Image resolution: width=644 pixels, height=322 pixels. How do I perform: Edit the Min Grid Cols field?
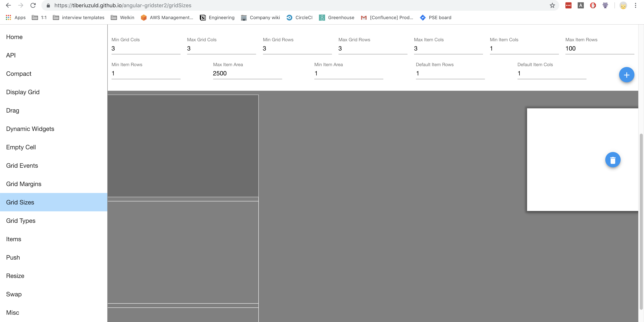pos(146,48)
